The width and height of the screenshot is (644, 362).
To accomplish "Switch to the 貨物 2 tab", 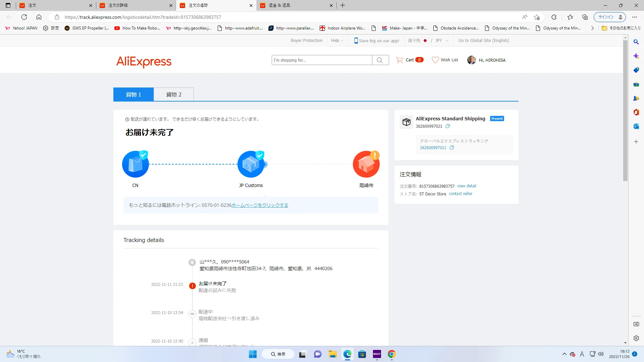I will tap(174, 95).
